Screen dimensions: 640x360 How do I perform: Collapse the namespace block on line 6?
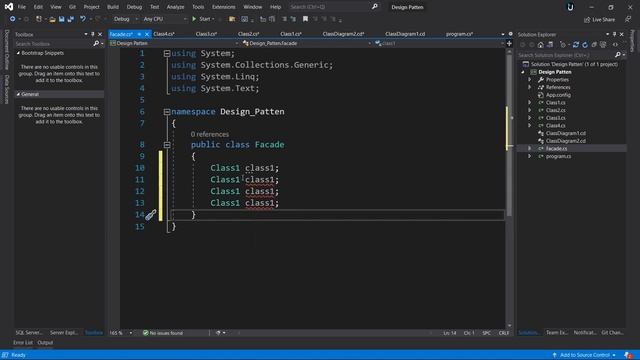167,112
